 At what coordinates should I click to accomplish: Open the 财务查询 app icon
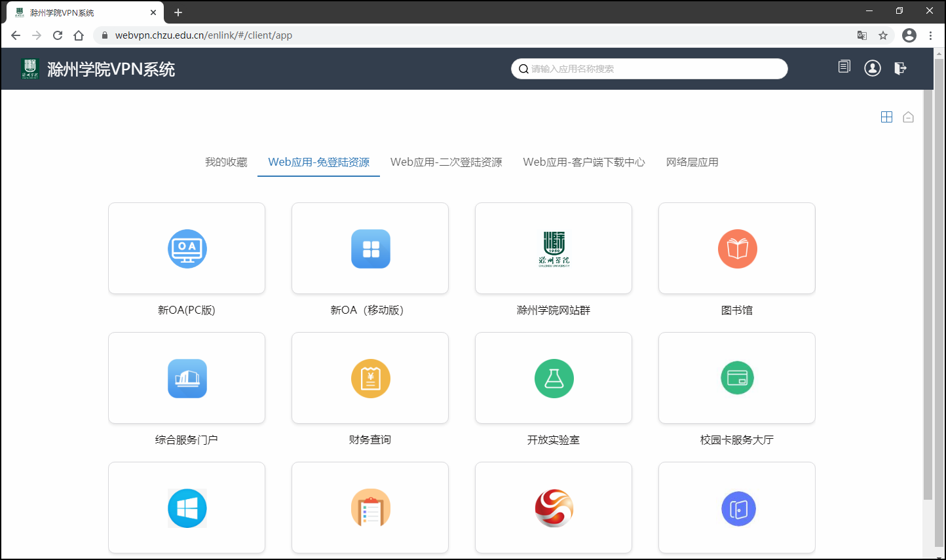(x=370, y=379)
